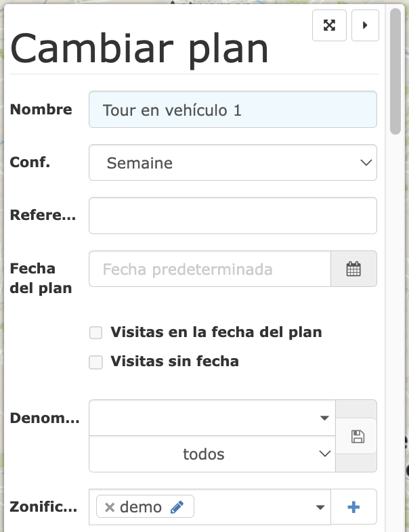The height and width of the screenshot is (532, 409).
Task: Open the Conf. dropdown showing Semaine
Action: (x=232, y=163)
